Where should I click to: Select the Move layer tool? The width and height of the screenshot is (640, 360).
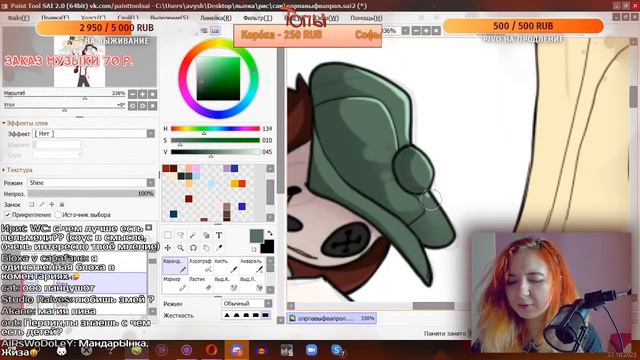click(x=168, y=248)
